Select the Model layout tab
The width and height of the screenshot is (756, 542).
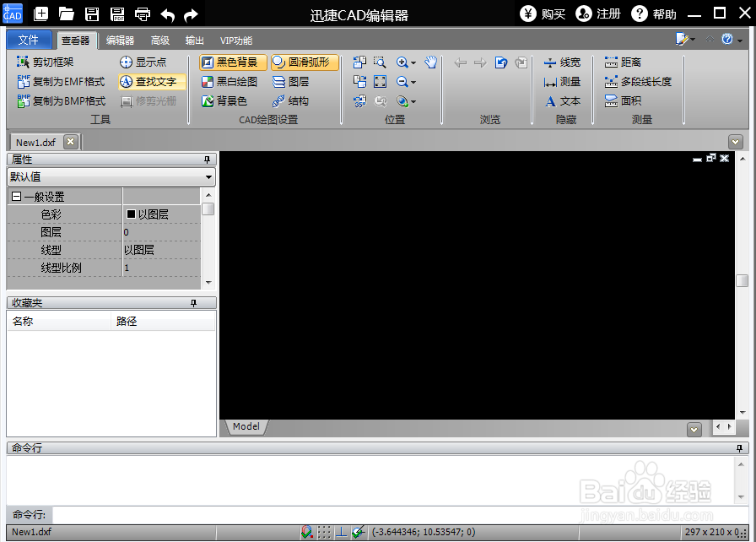pos(246,426)
